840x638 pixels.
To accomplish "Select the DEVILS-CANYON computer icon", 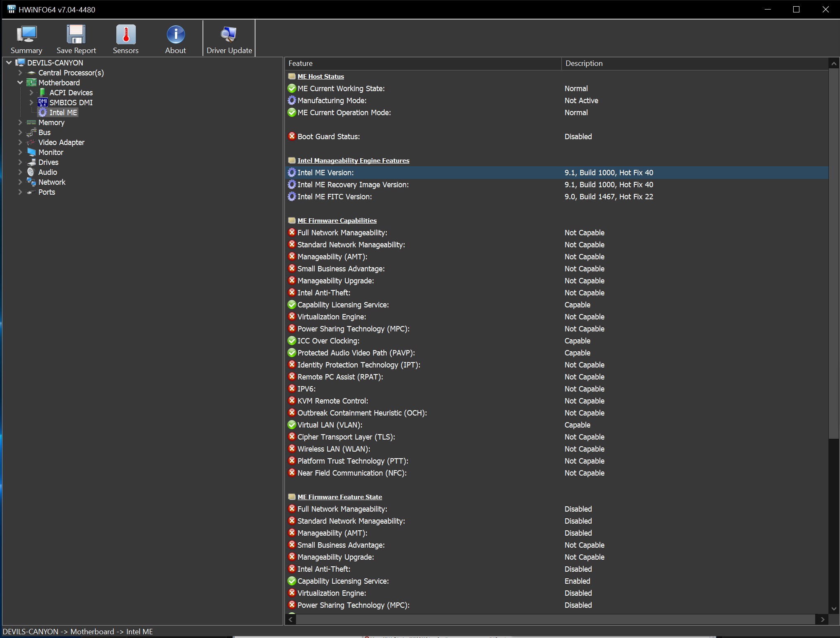I will pos(20,63).
